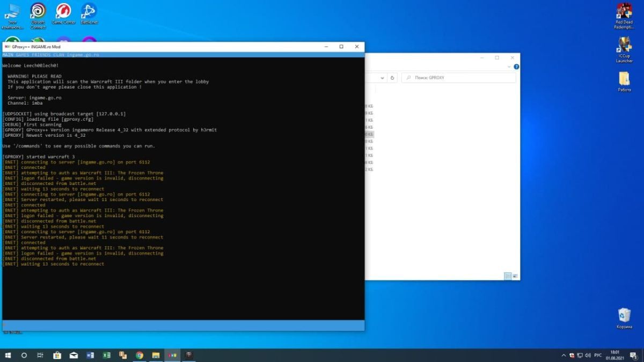
Task: Launch Battle.net from the desktop
Action: (x=89, y=12)
